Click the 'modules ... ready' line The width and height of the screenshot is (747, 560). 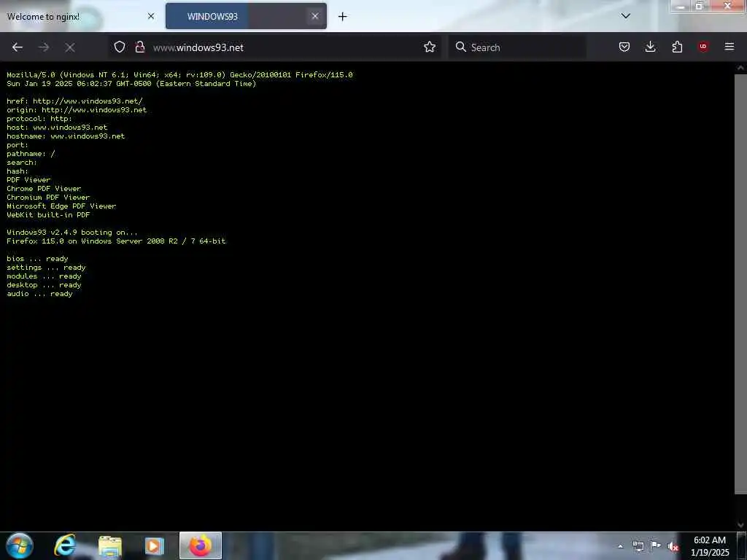pos(44,276)
